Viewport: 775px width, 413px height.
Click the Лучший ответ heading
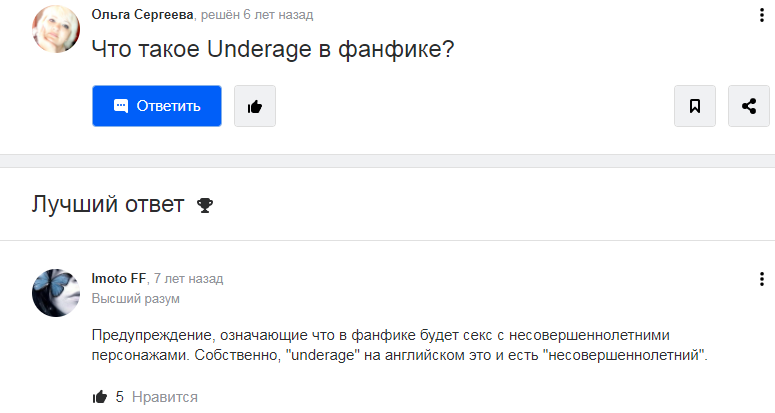108,205
